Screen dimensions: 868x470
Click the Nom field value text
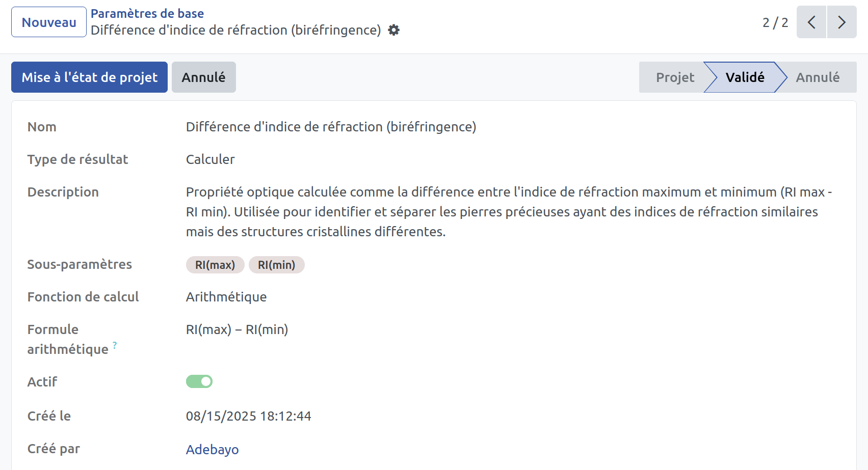coord(331,127)
